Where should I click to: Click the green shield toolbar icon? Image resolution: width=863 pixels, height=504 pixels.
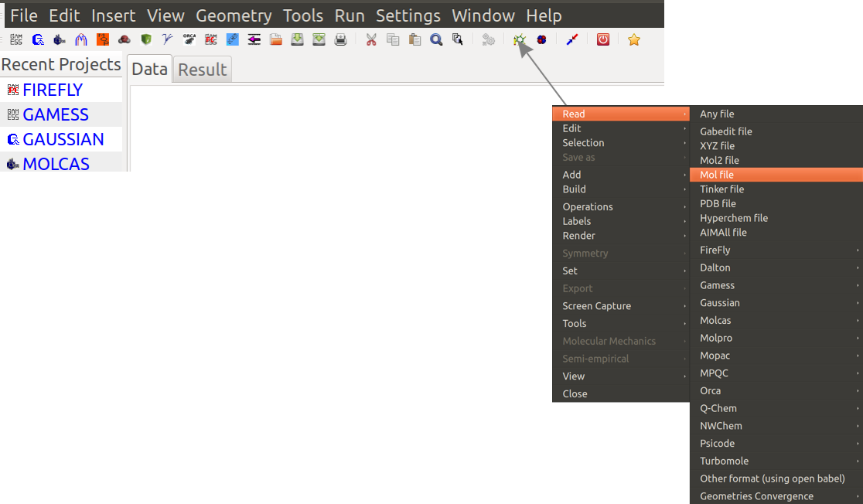[x=146, y=39]
